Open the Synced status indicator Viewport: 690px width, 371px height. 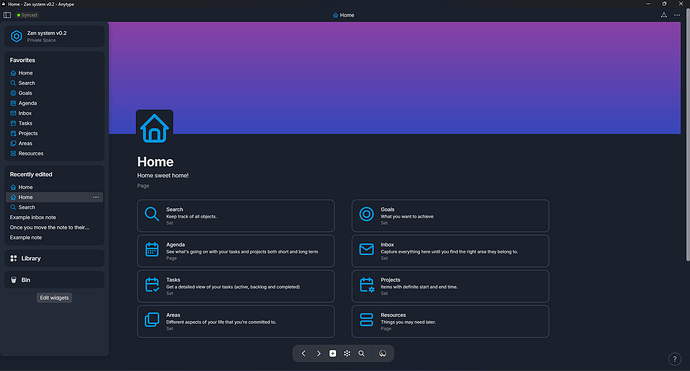[27, 15]
